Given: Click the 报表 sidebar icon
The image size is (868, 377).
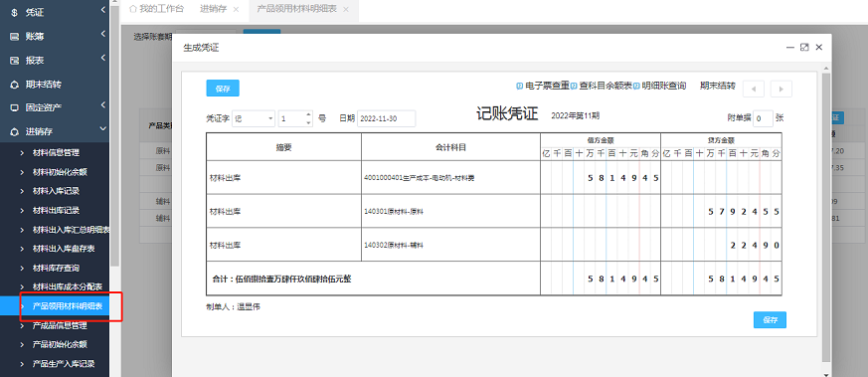Looking at the screenshot, I should [15, 61].
